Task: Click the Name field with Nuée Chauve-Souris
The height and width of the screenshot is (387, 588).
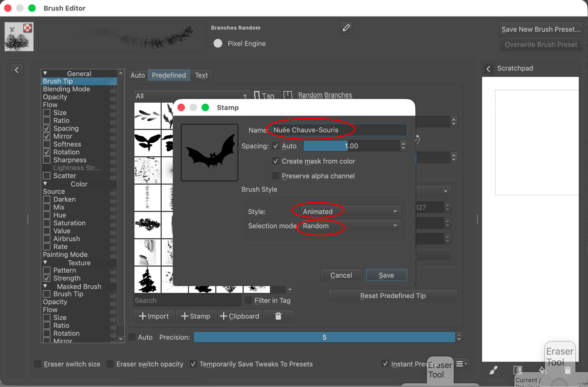Action: pos(339,130)
